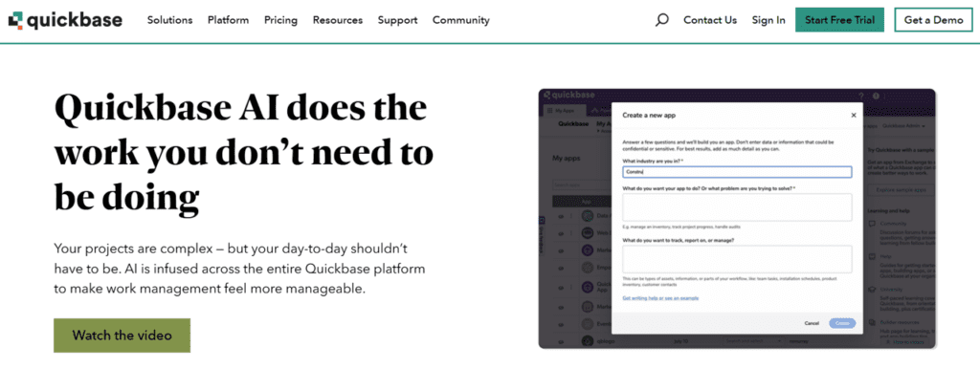Click Create in the new app dialog
This screenshot has height=390, width=980.
(x=842, y=323)
